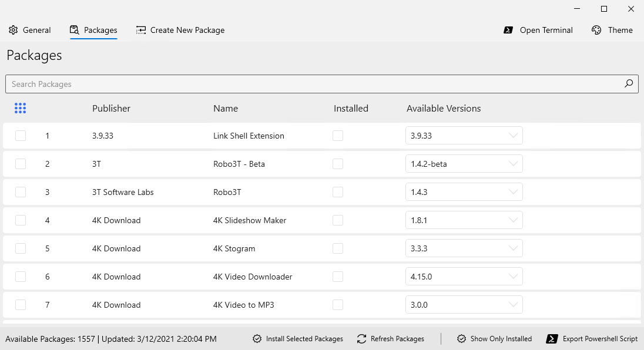
Task: Toggle Installed checkbox for Robo3T - Beta
Action: pyautogui.click(x=338, y=164)
